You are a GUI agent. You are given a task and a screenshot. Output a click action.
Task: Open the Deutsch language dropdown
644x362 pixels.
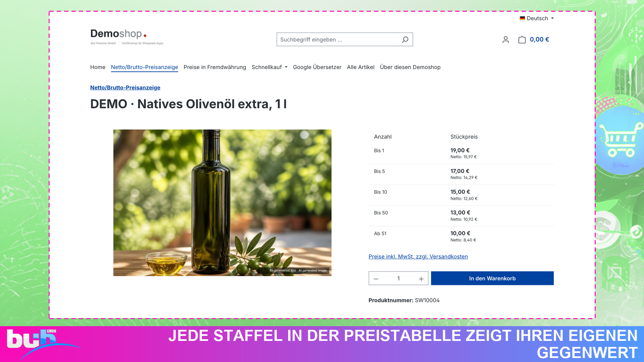pyautogui.click(x=537, y=18)
